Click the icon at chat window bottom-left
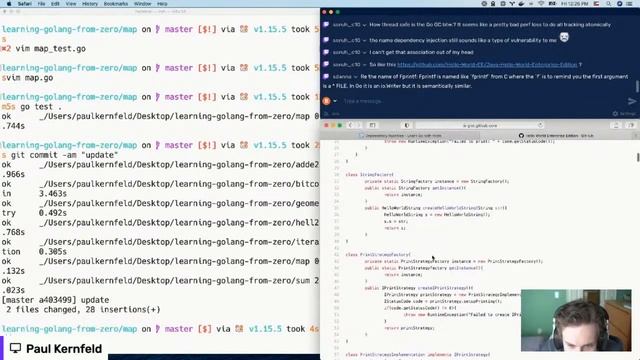The width and height of the screenshot is (640, 360). coord(326,114)
